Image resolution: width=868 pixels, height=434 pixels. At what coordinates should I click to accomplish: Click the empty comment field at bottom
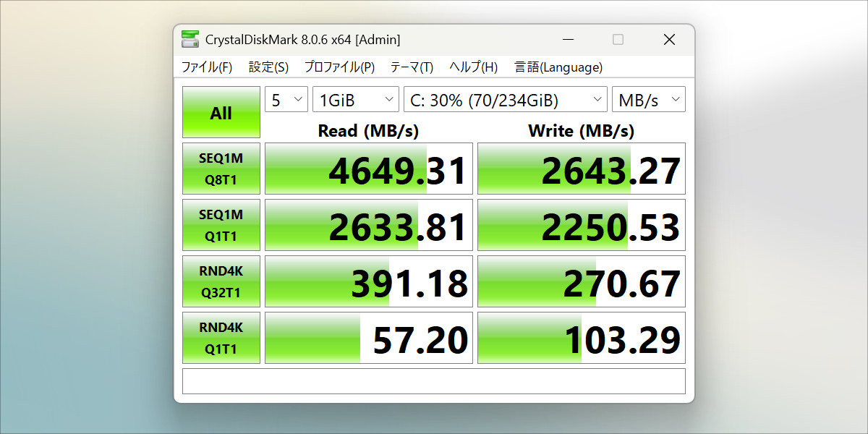[x=433, y=381]
